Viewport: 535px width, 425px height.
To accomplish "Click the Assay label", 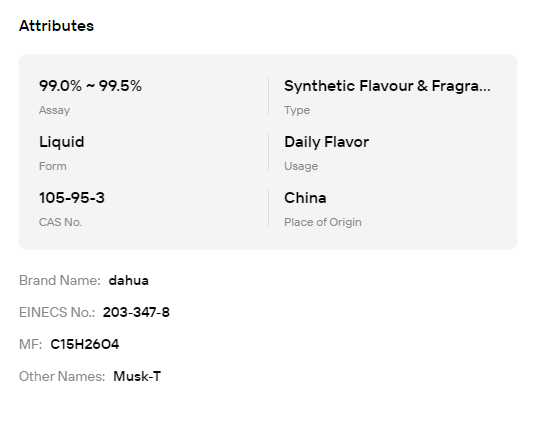I will [54, 110].
